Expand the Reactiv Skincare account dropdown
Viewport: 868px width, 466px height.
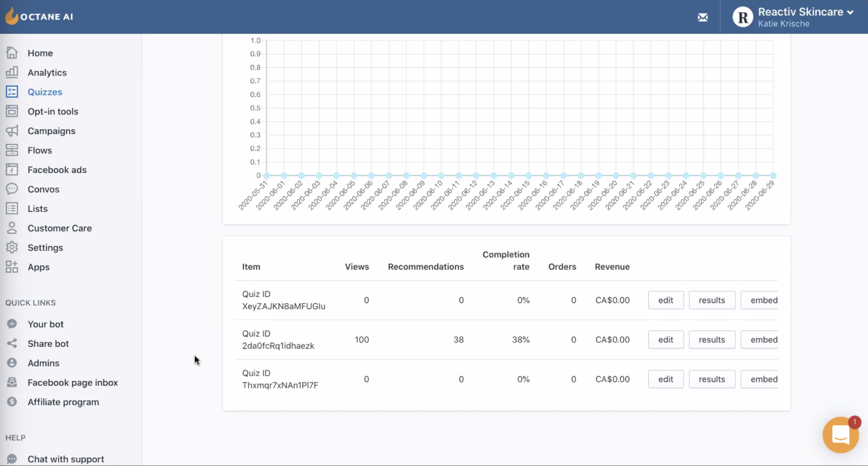[x=850, y=12]
